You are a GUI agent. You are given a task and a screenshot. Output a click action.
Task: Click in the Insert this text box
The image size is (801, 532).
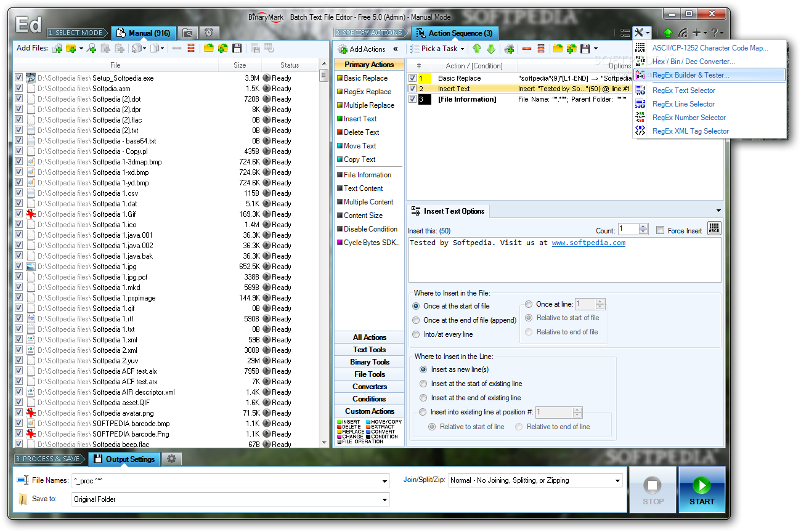tap(564, 260)
